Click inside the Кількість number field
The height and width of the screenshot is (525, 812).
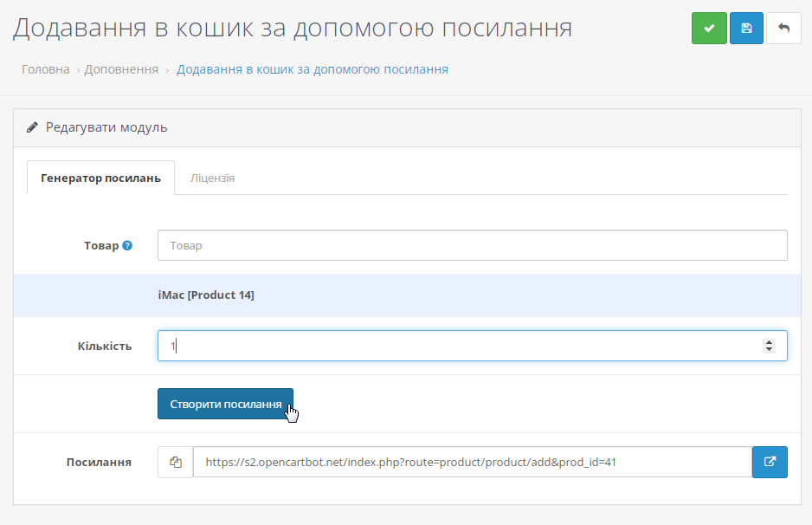pos(459,346)
